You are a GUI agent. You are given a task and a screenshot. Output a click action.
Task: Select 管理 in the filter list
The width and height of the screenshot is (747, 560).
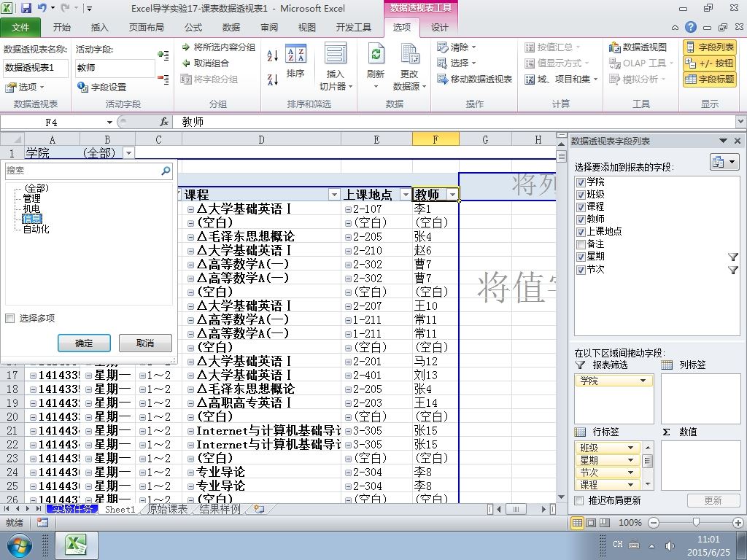click(32, 198)
